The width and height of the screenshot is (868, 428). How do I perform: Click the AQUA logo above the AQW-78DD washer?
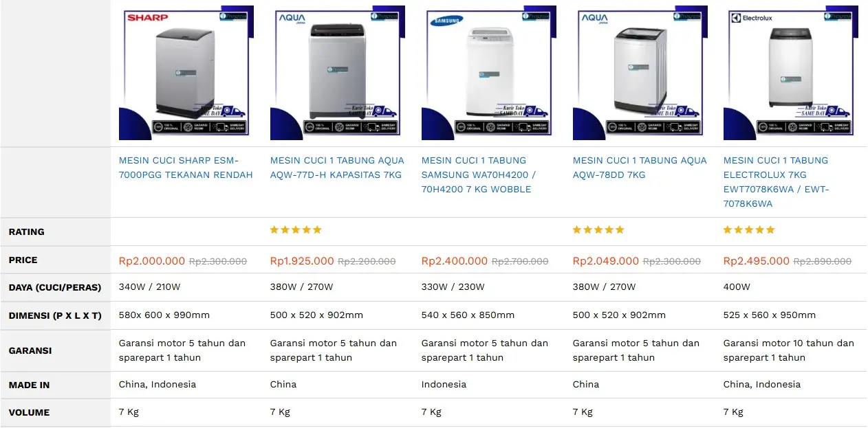(x=593, y=19)
